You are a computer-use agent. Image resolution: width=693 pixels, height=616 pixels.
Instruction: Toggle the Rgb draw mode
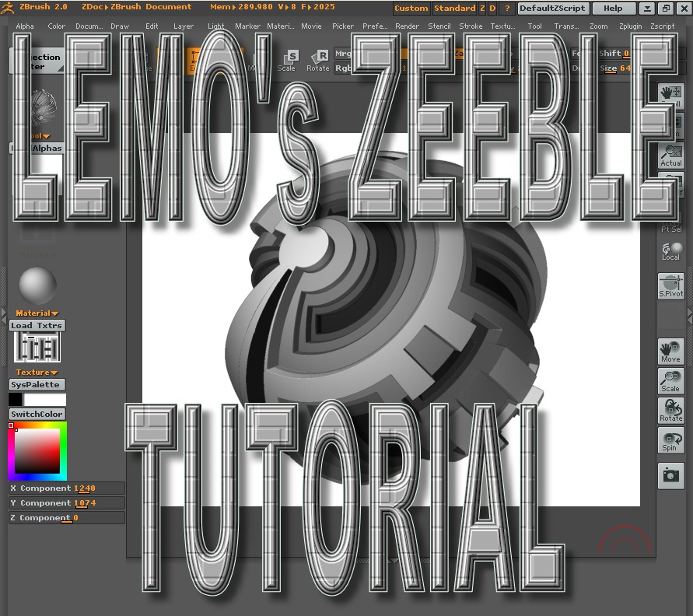[343, 68]
